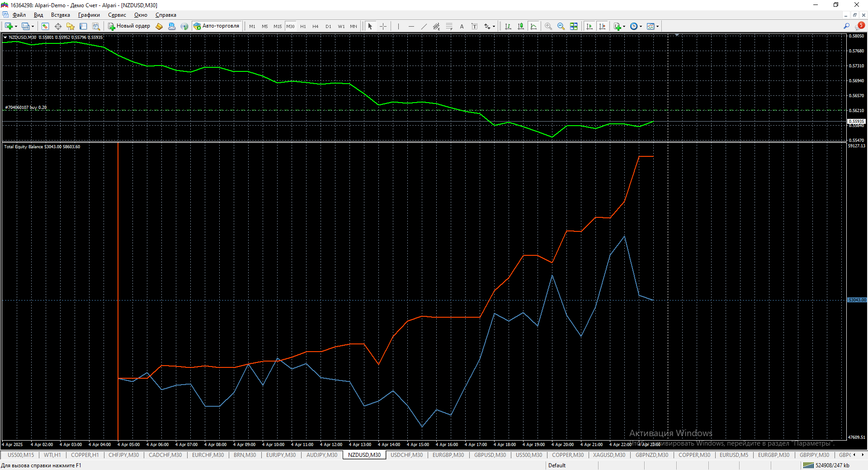868x470 pixels.
Task: Click the clock periods icon
Action: 634,26
